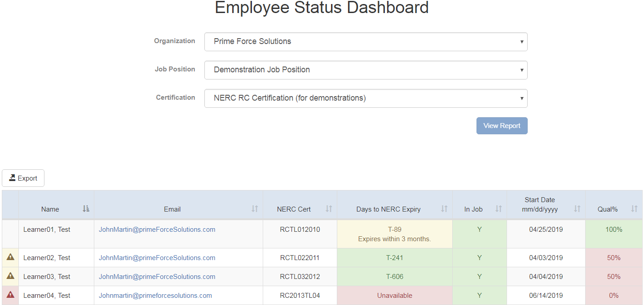Sort by NERC Cert column icon
This screenshot has width=644, height=305.
[329, 209]
